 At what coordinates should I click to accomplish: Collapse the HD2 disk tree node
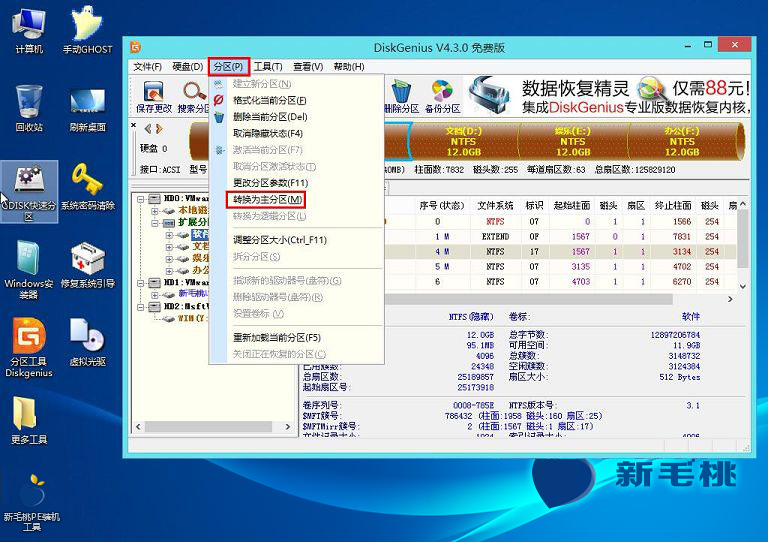141,307
